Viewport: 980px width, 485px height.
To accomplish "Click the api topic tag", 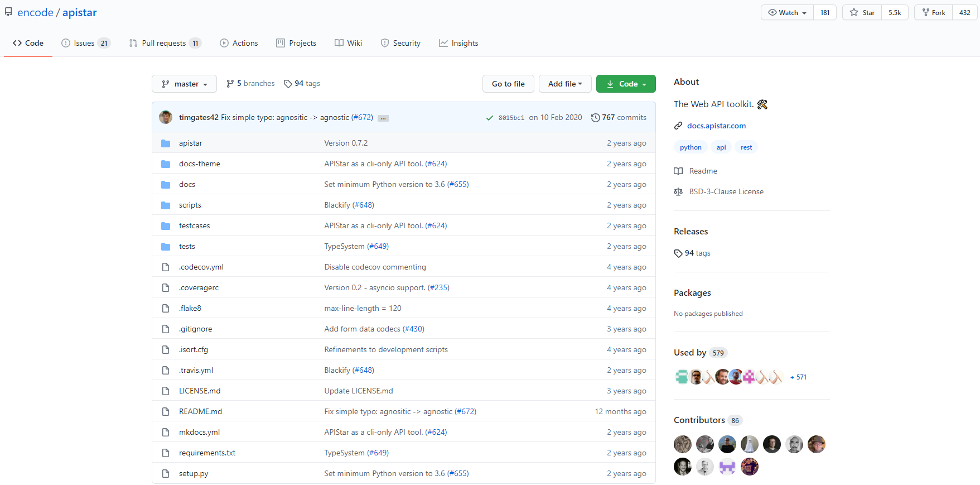I will [x=721, y=147].
